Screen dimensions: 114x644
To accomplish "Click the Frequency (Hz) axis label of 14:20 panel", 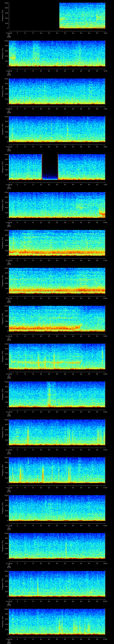I will click(x=3, y=621).
